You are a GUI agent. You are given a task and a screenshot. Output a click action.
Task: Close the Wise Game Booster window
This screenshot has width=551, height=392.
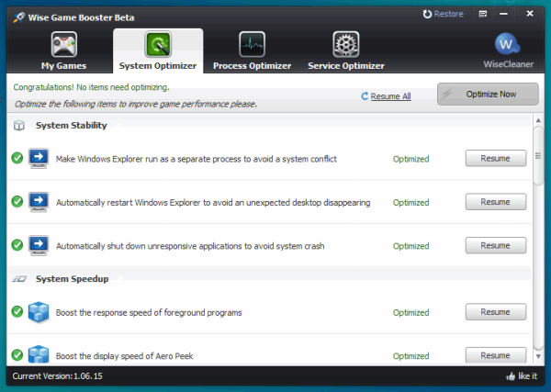click(x=530, y=14)
